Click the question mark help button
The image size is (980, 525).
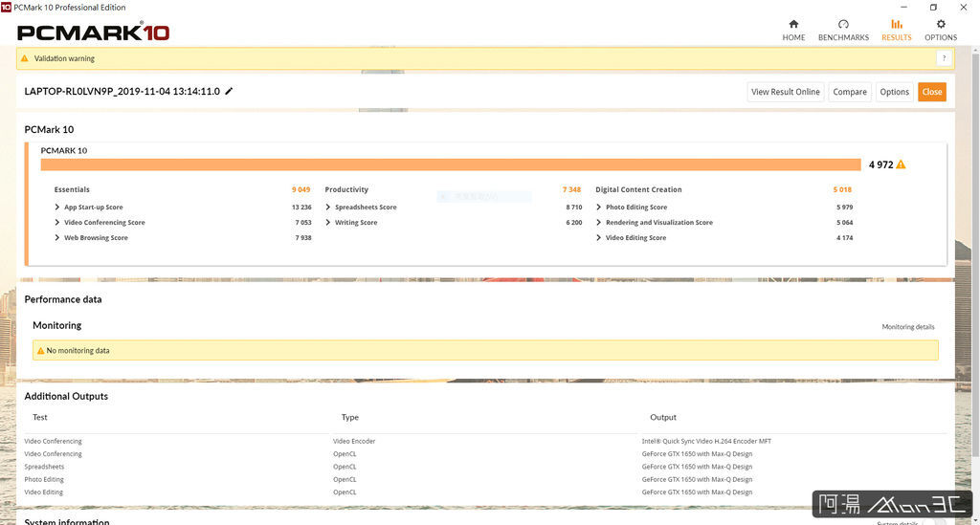pos(944,58)
